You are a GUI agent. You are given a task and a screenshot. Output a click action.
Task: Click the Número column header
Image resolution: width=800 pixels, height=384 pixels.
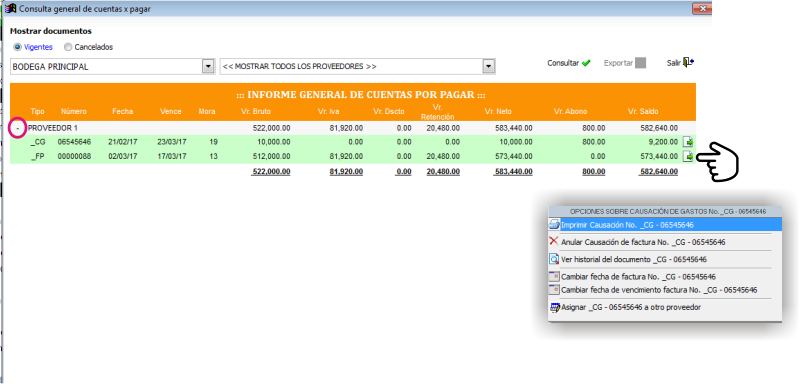click(73, 111)
